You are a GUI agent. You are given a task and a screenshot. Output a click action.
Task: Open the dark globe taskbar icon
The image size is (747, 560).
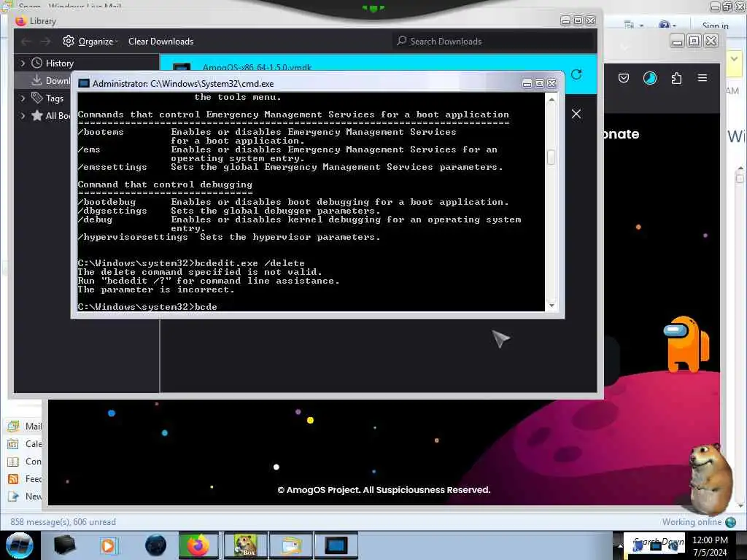[156, 545]
